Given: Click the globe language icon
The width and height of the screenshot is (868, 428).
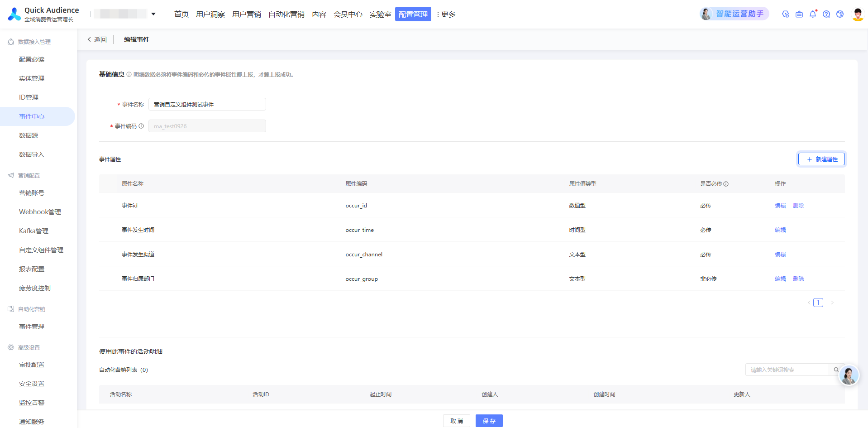Looking at the screenshot, I should [840, 14].
